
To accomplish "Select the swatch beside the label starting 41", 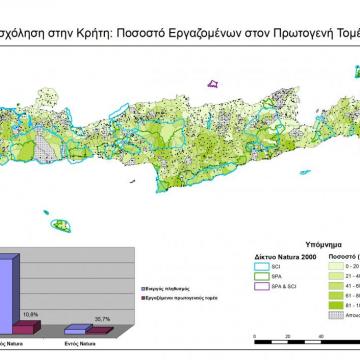I will pyautogui.click(x=336, y=286).
